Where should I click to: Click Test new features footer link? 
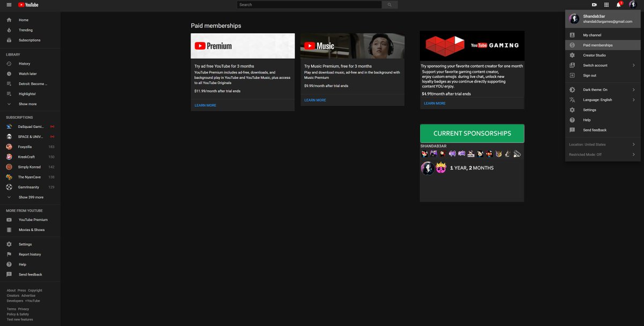[x=20, y=320]
